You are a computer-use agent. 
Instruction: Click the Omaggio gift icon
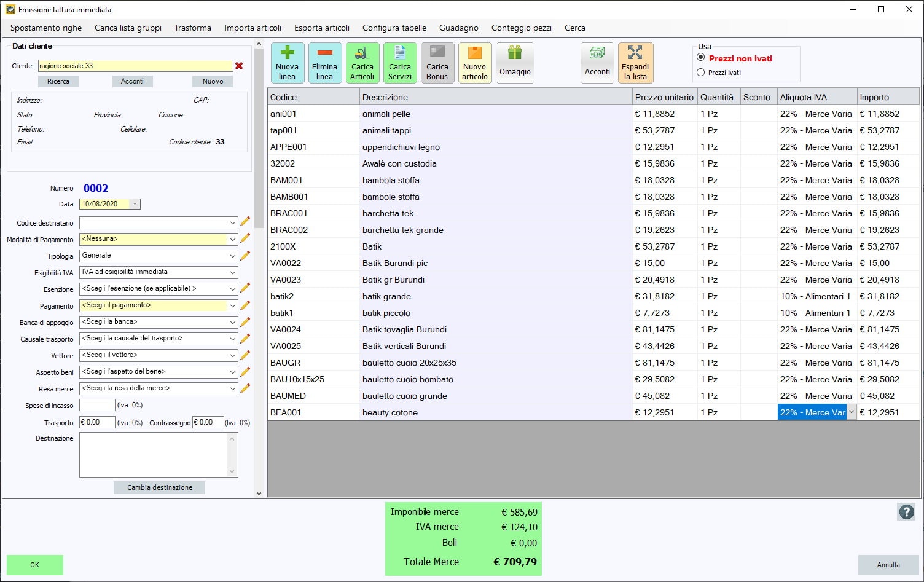pos(515,63)
